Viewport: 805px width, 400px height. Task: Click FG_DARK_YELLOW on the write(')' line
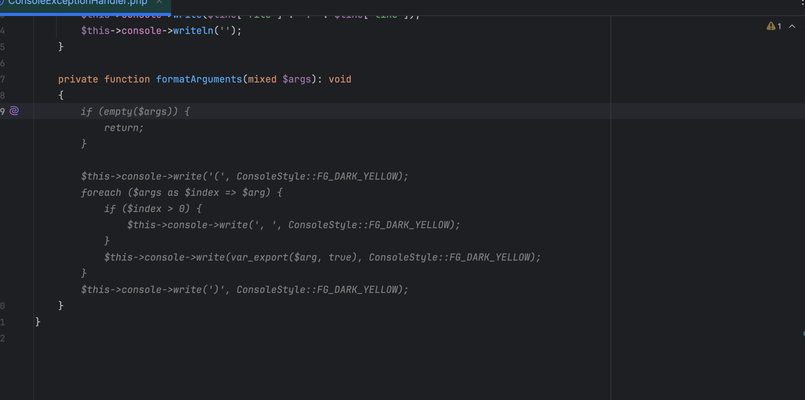coord(357,290)
